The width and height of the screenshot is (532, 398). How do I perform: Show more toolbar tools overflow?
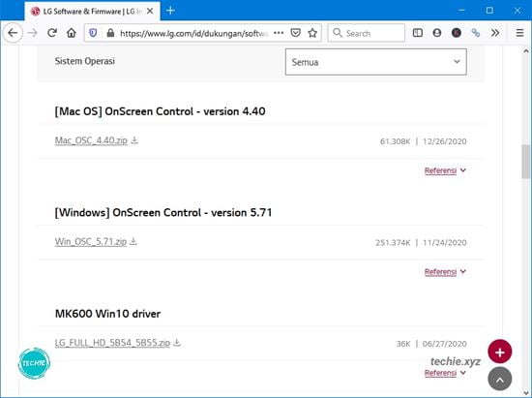495,33
